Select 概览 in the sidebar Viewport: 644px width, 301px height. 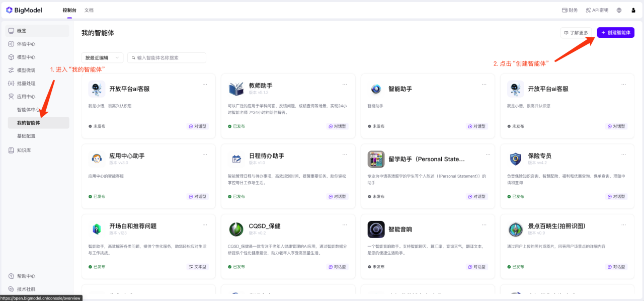[37, 31]
